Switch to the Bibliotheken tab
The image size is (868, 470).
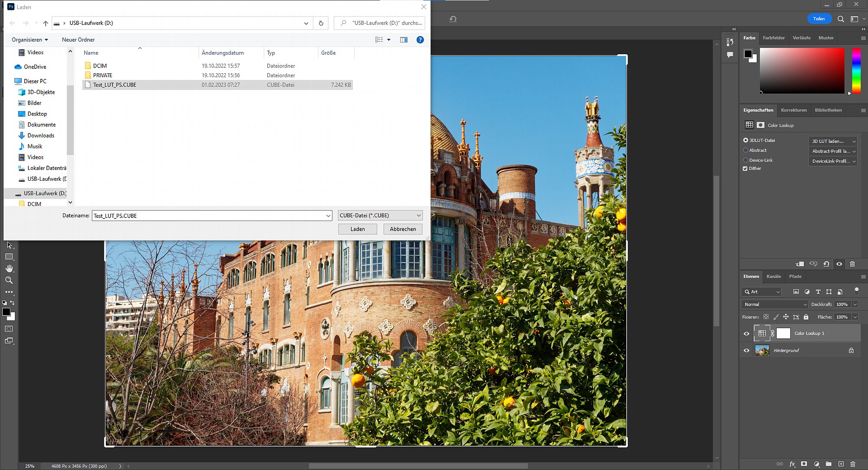click(828, 110)
